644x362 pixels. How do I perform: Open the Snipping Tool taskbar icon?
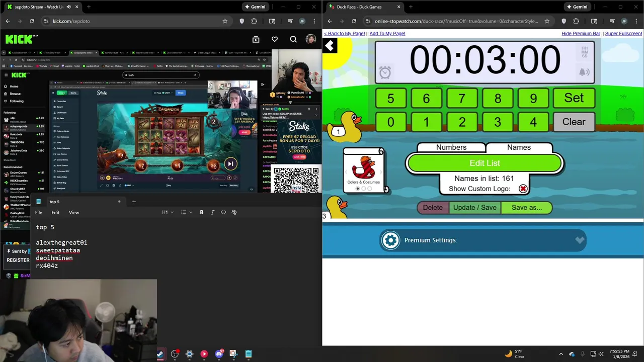tap(233, 354)
